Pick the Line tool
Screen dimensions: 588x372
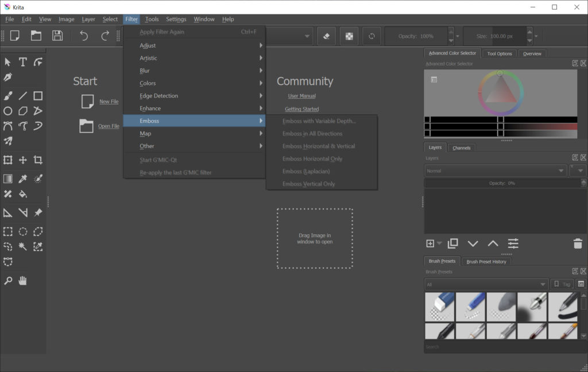pyautogui.click(x=23, y=96)
